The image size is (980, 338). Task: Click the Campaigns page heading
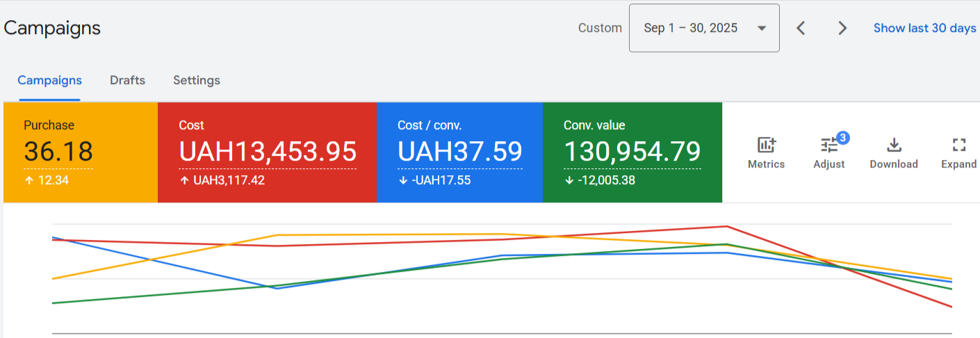click(x=52, y=29)
